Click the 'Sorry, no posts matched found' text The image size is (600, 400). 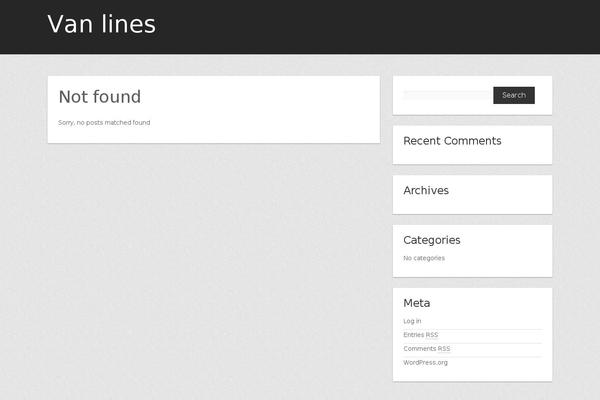coord(104,122)
